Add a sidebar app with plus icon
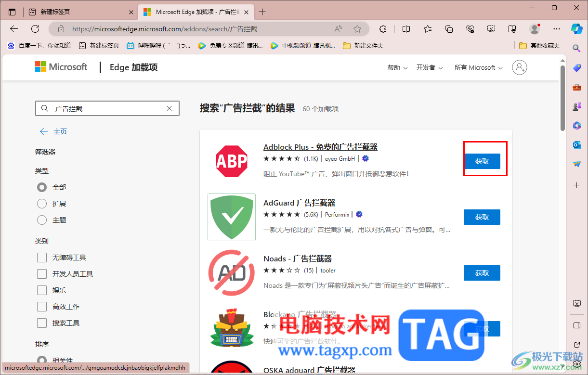Image resolution: width=588 pixels, height=375 pixels. [x=576, y=185]
